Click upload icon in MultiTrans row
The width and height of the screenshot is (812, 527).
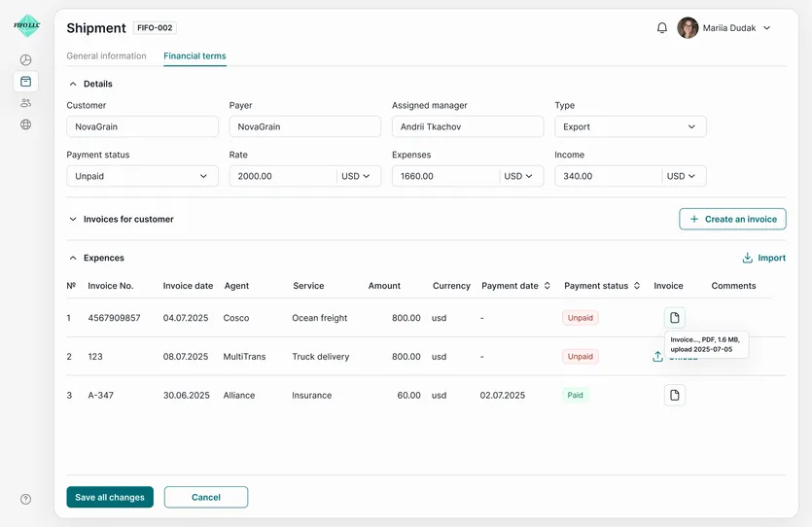657,356
